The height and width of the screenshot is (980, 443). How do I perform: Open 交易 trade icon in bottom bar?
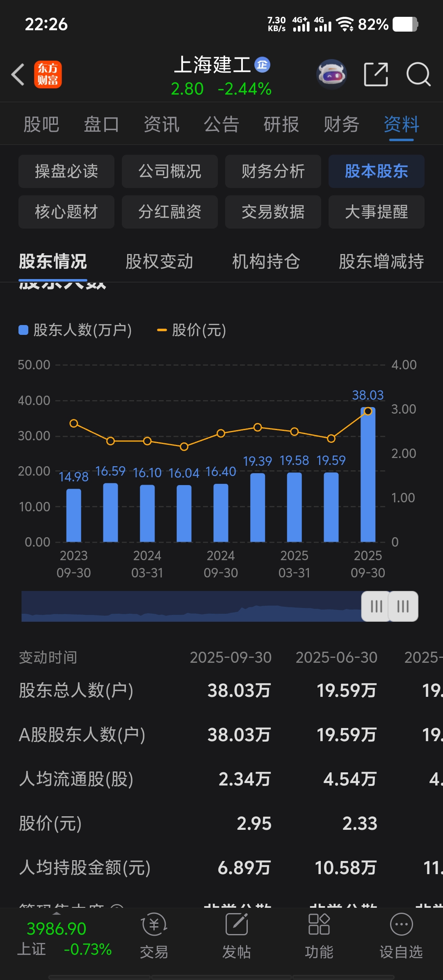click(154, 936)
